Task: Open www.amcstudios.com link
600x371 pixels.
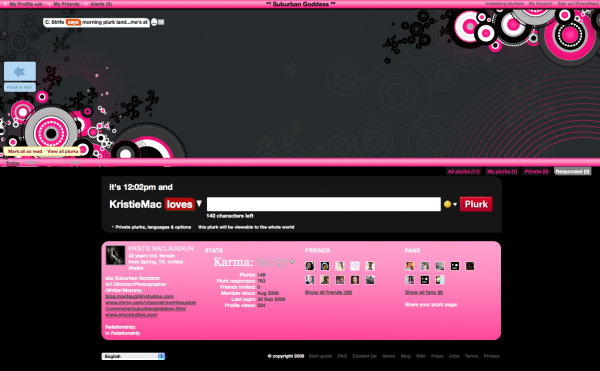Action: click(131, 315)
